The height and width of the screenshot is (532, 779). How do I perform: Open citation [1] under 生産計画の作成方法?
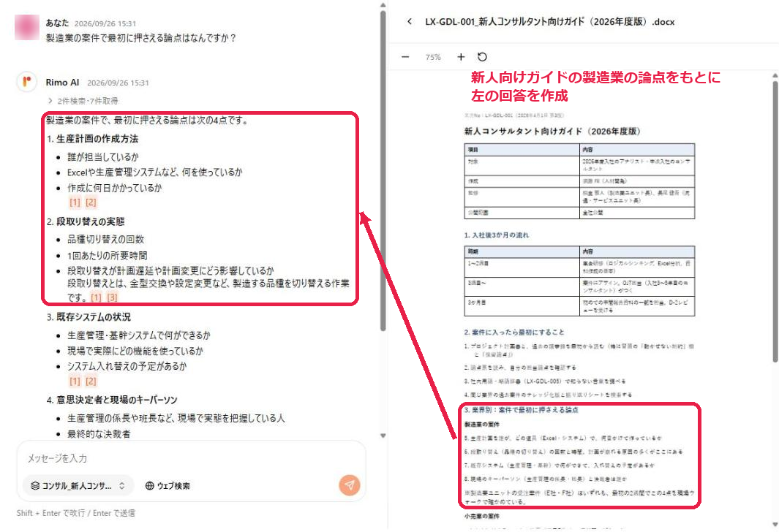tap(75, 202)
